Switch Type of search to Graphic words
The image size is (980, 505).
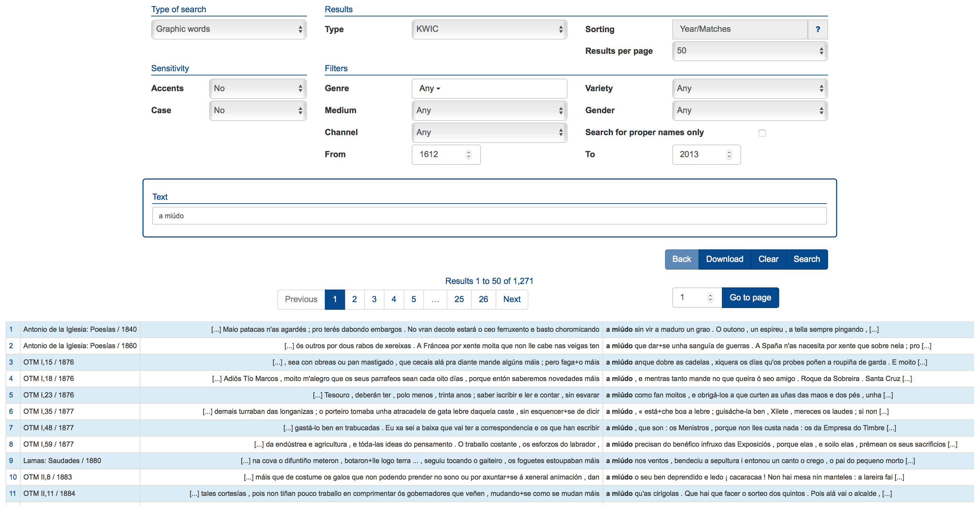[228, 29]
